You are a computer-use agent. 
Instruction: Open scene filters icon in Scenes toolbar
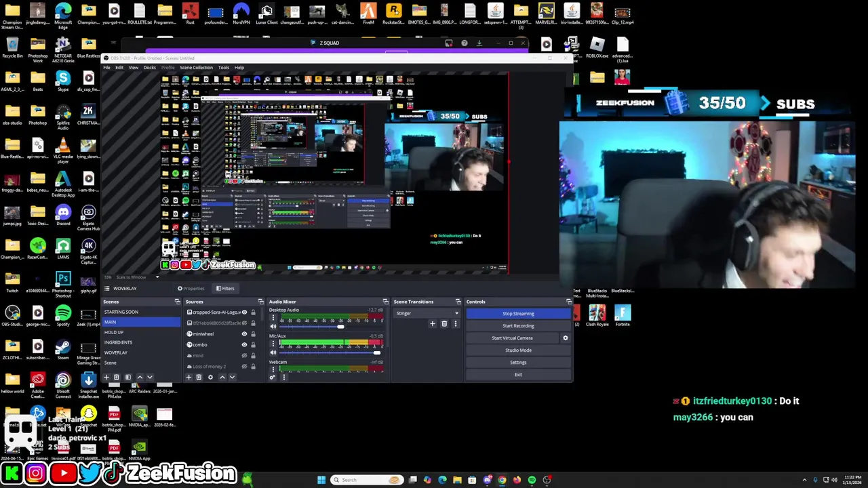[128, 378]
